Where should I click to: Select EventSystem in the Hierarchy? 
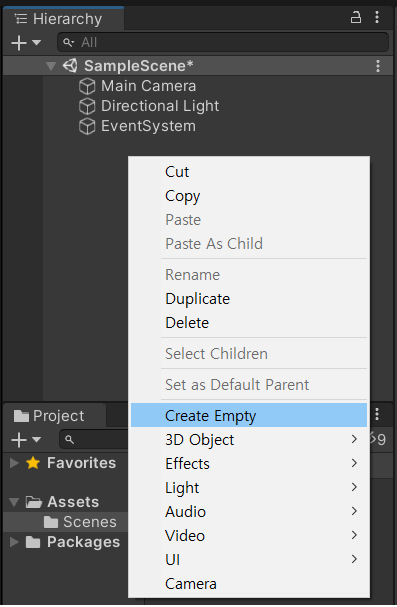tap(148, 126)
